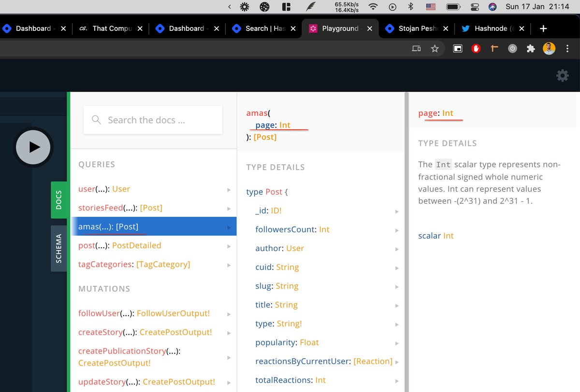Click the Chrome profile avatar

click(549, 48)
